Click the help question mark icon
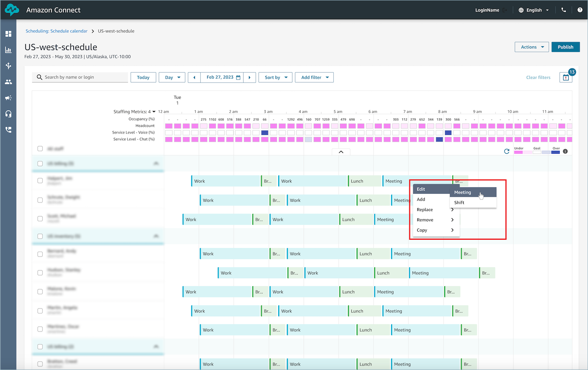 pyautogui.click(x=580, y=10)
